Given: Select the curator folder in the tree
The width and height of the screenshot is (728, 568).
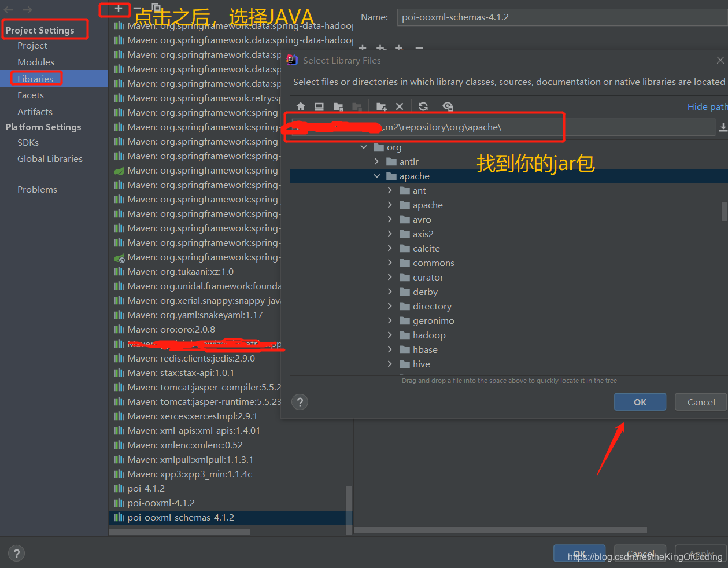Looking at the screenshot, I should pyautogui.click(x=428, y=277).
